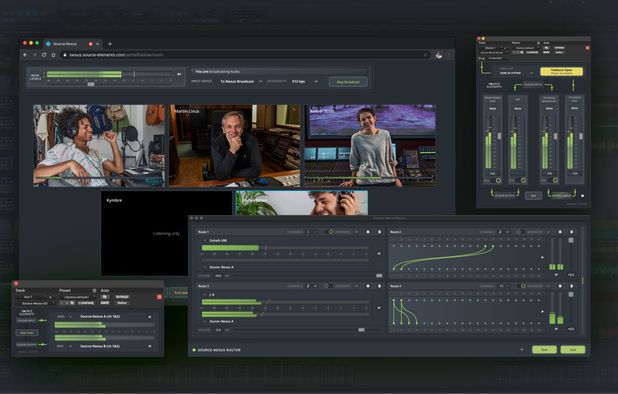The width and height of the screenshot is (618, 394).
Task: Click Auto header in bottom-left plugin
Action: (x=105, y=290)
